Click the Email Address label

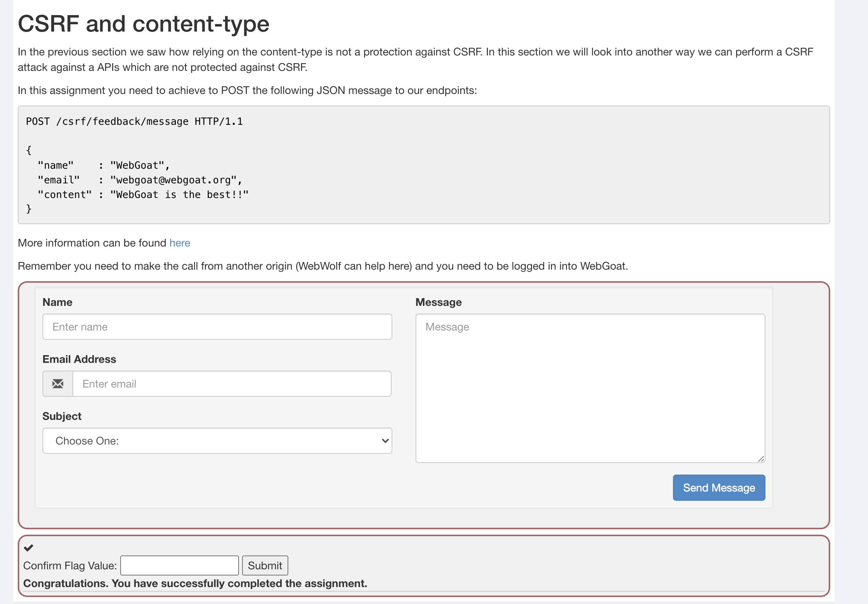[x=79, y=359]
